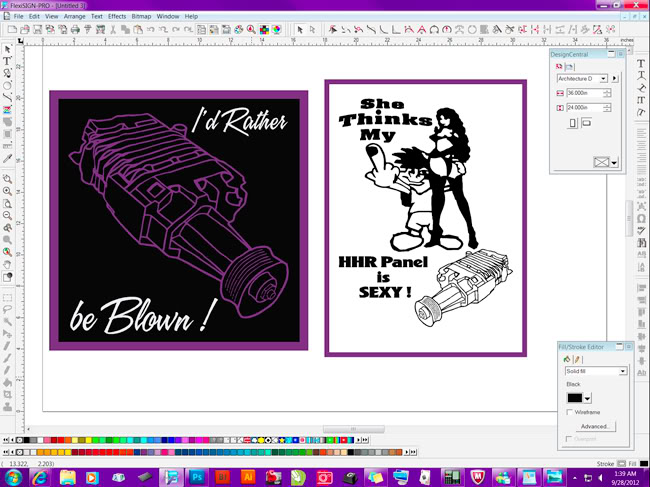The width and height of the screenshot is (650, 487).
Task: Click the Save disk icon in toolbar
Action: point(38,29)
